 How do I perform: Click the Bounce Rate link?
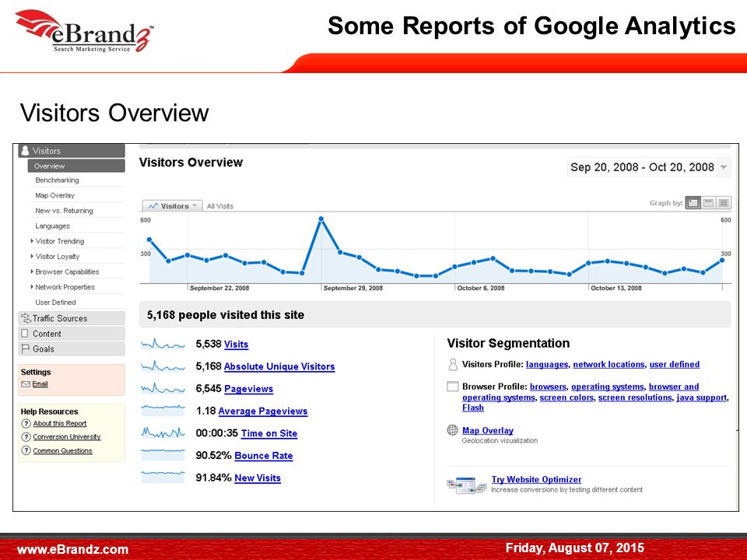tap(264, 455)
